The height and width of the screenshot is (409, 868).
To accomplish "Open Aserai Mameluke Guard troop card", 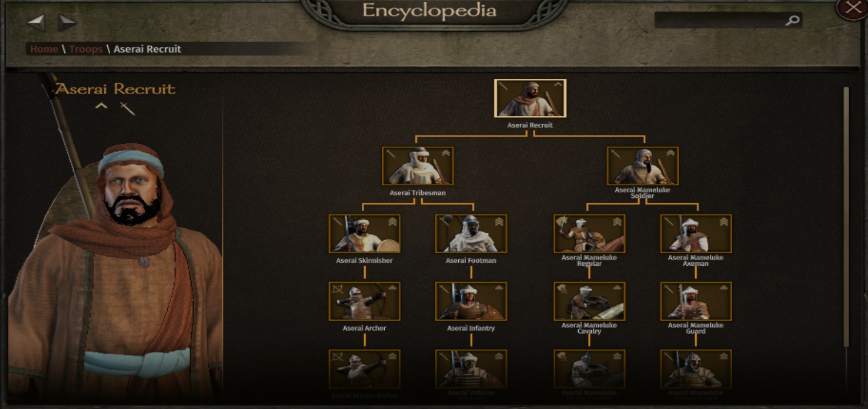I will coord(696,301).
